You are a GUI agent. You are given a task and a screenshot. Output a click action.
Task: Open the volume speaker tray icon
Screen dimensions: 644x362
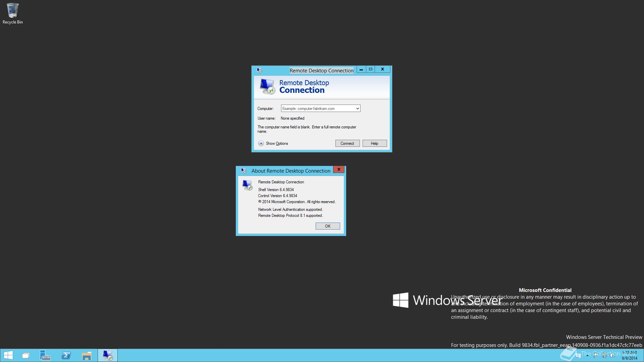612,355
